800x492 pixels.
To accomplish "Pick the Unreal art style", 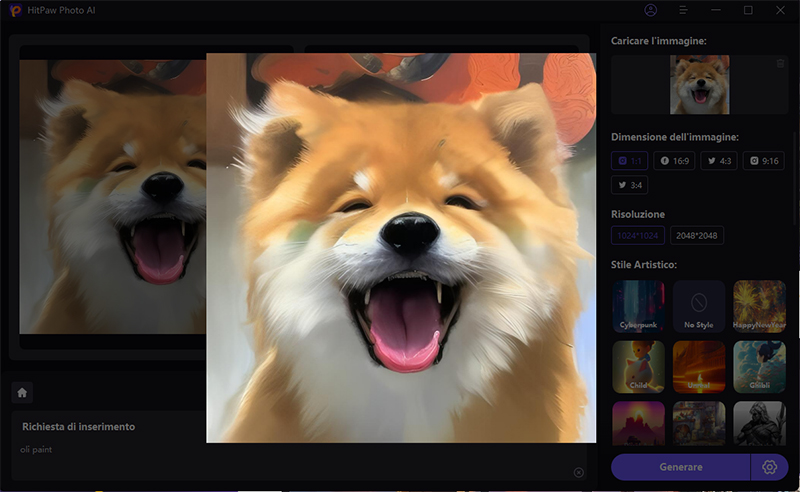I will [x=699, y=367].
